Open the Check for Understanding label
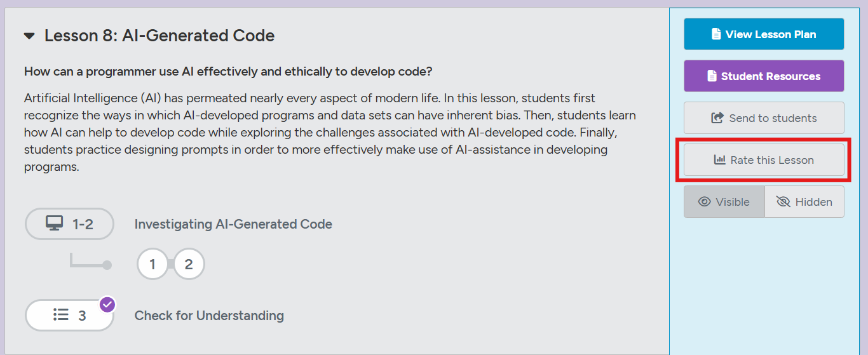868x355 pixels. click(209, 316)
